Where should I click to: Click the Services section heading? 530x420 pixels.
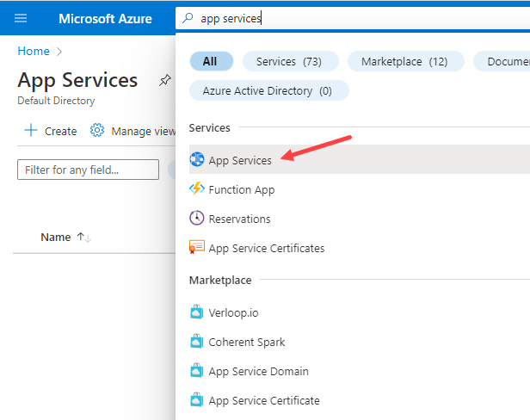[210, 128]
